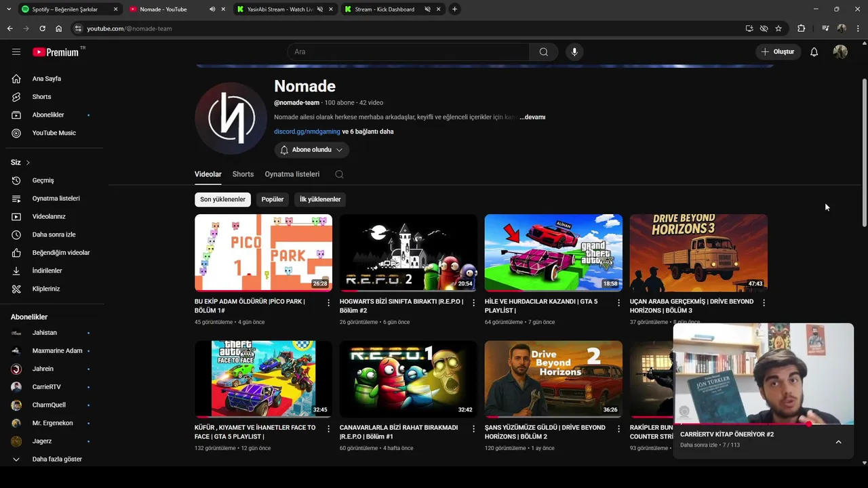Open options menu for CANAVARLARLA video
This screenshot has width=868, height=488.
click(x=473, y=429)
